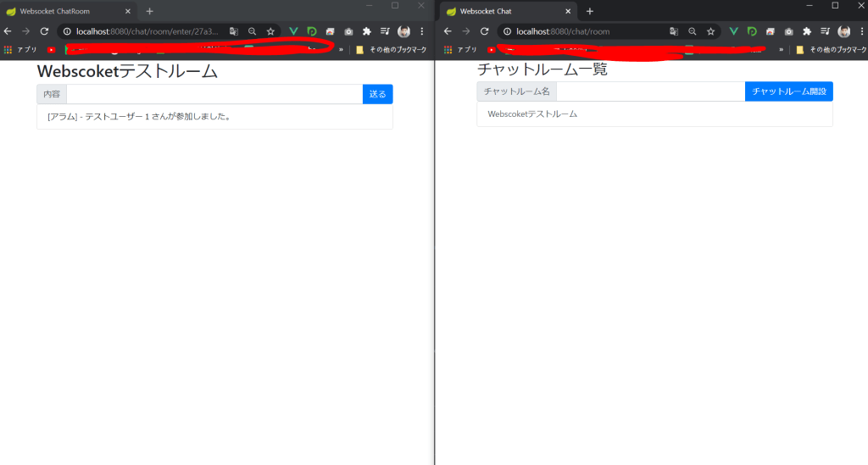This screenshot has height=465, width=868.
Task: Click translate icon in right window address bar
Action: coord(673,31)
